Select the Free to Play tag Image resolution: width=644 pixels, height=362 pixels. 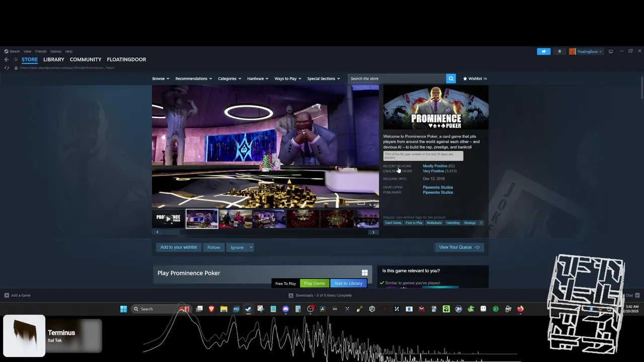point(414,223)
